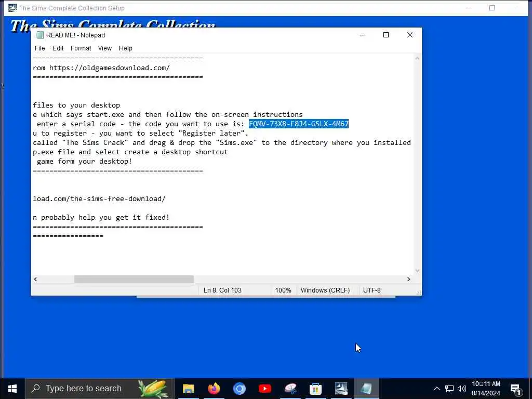This screenshot has height=399, width=532.
Task: Open the File menu in Notepad
Action: tap(39, 48)
